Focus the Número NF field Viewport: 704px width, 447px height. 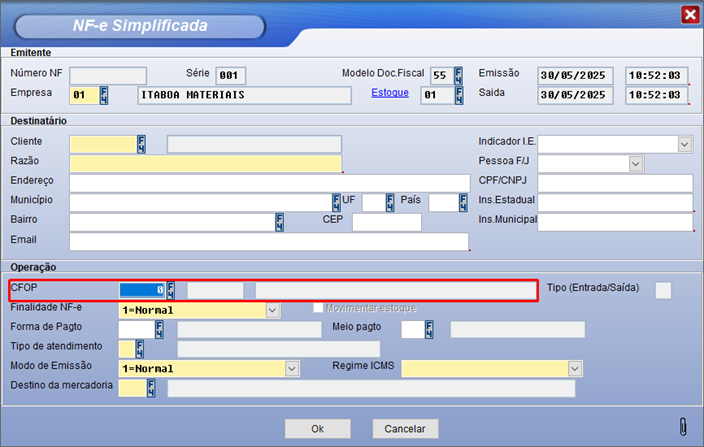click(108, 75)
